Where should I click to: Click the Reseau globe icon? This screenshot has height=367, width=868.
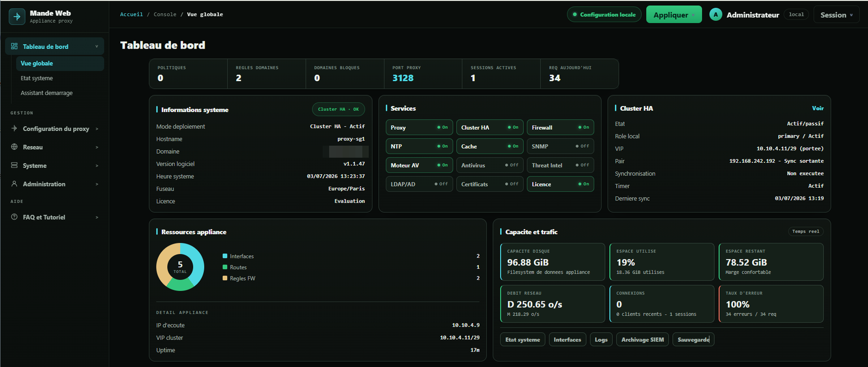14,147
